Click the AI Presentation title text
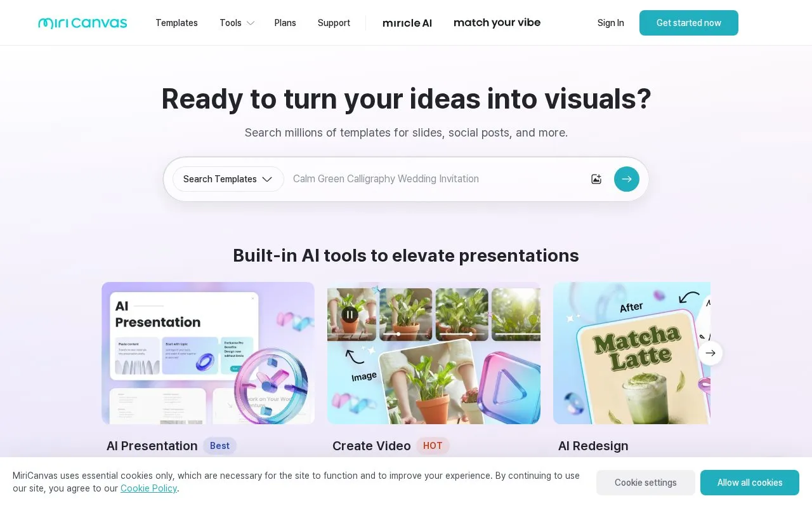812x508 pixels. [x=152, y=446]
